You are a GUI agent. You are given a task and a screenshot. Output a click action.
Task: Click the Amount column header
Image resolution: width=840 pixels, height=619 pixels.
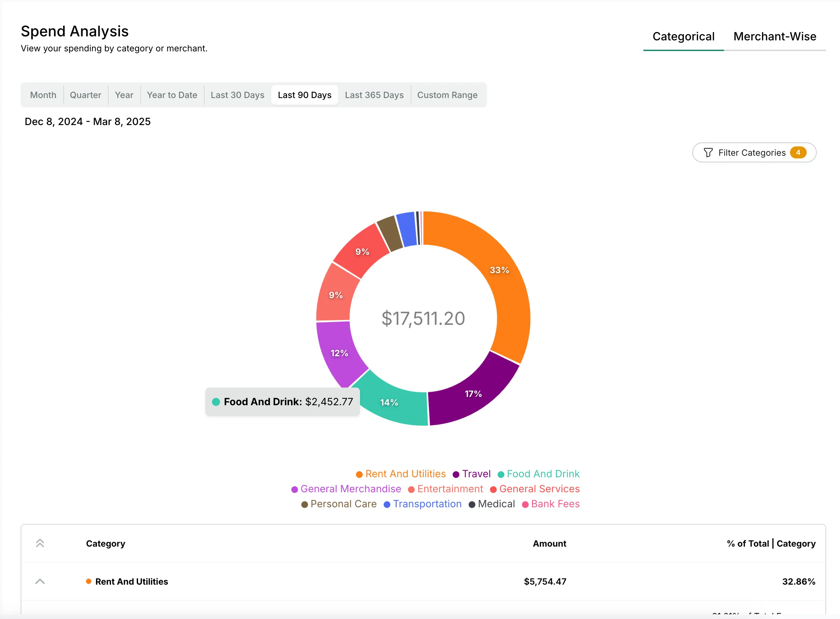pos(549,543)
